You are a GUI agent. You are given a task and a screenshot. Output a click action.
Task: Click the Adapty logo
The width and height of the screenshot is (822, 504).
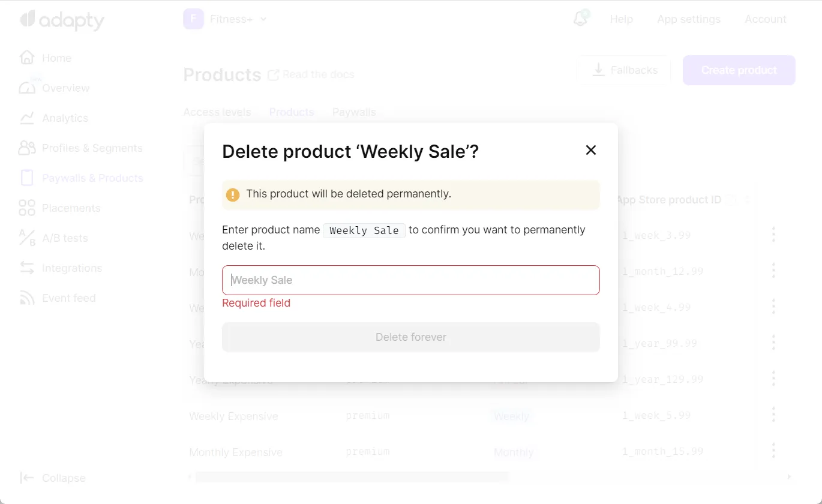(62, 20)
